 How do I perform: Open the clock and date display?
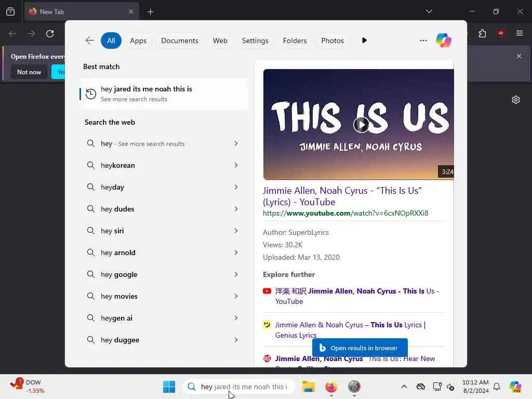click(475, 387)
